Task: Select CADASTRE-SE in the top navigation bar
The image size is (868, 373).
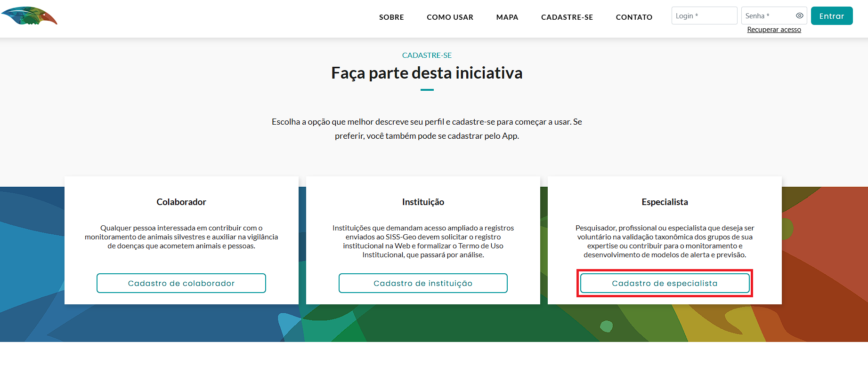Action: tap(567, 17)
